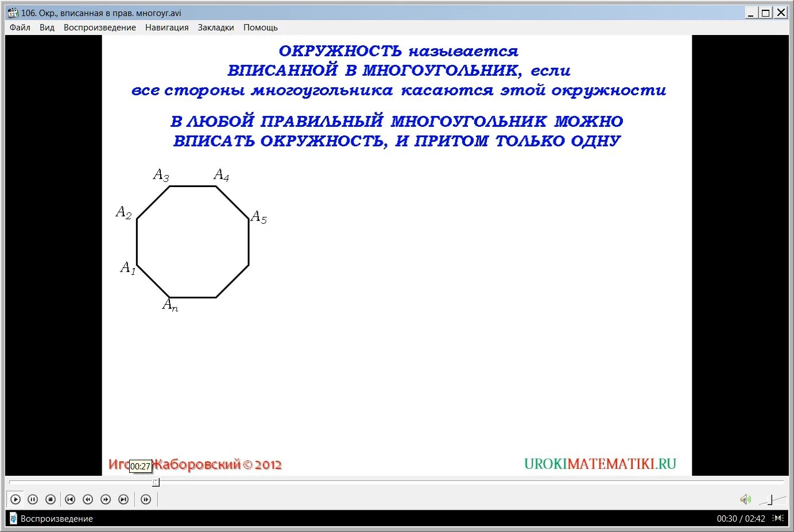
Task: Open the Вид menu
Action: point(47,28)
